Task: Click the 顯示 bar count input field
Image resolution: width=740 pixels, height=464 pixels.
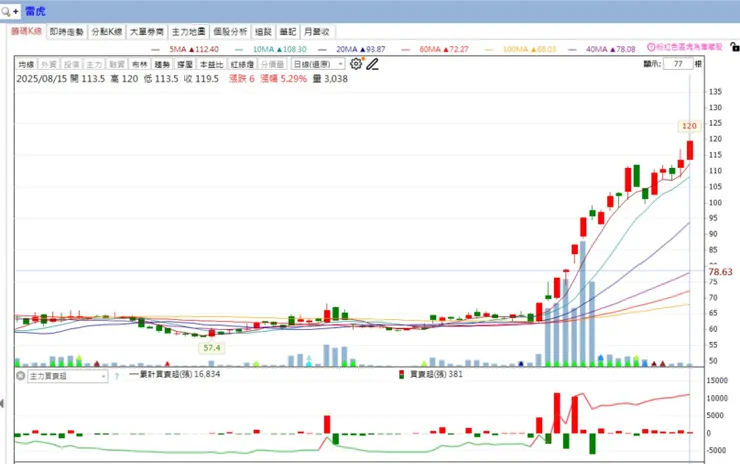Action: pos(678,64)
